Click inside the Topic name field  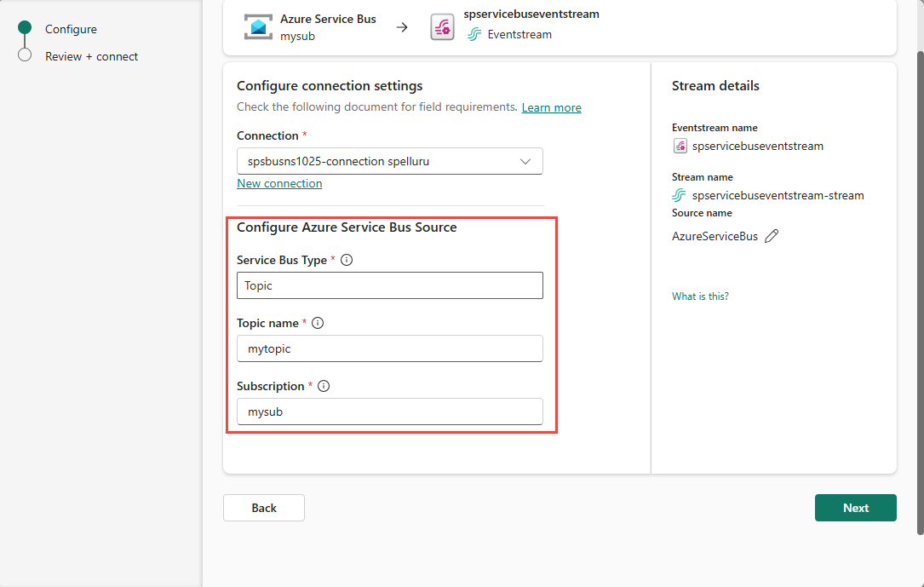click(x=389, y=348)
